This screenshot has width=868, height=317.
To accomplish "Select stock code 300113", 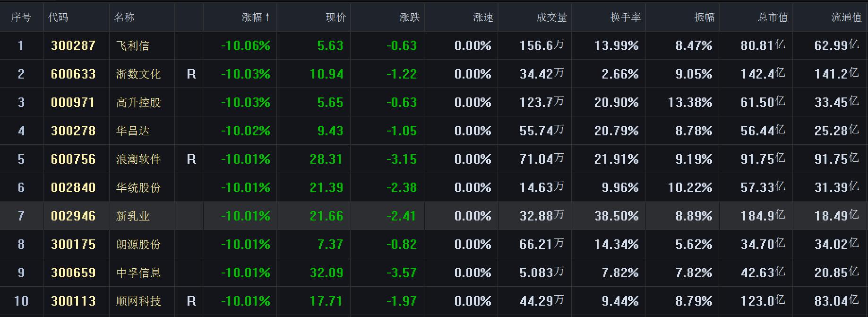I will pyautogui.click(x=73, y=301).
